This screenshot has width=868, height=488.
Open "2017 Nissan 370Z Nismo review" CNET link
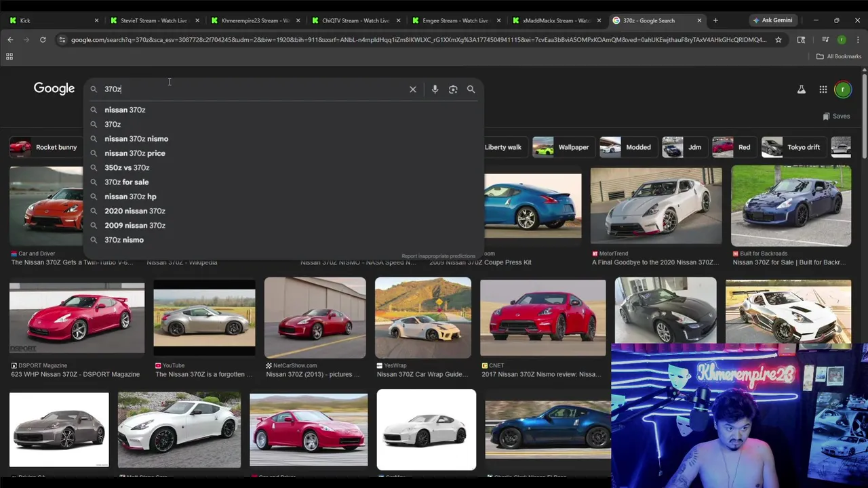540,374
